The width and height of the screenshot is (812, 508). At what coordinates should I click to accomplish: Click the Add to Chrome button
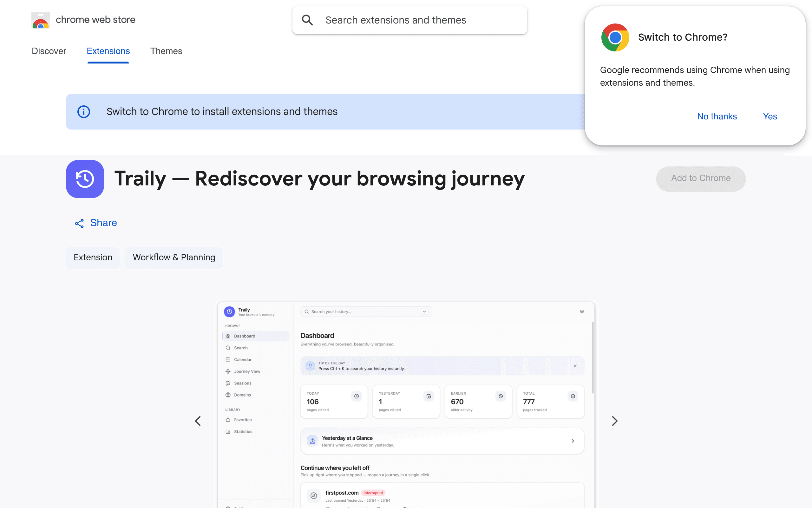click(x=701, y=178)
